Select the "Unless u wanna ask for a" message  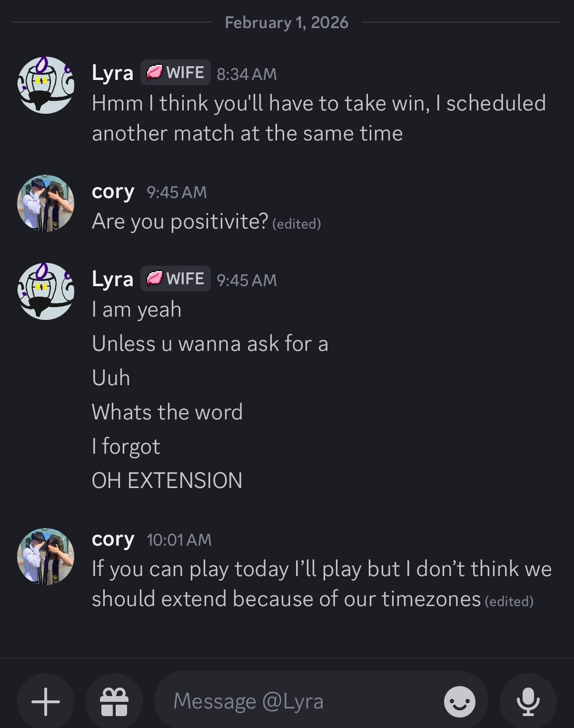pos(210,343)
